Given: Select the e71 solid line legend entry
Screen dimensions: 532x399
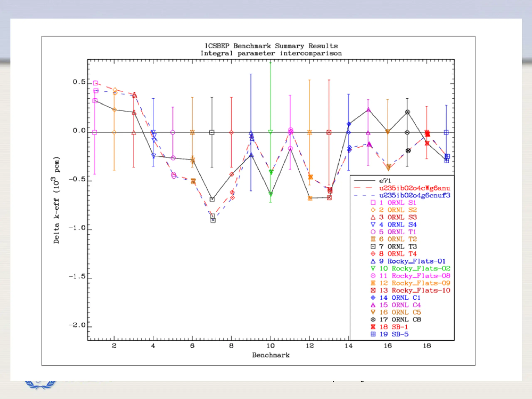Looking at the screenshot, I should [x=373, y=181].
